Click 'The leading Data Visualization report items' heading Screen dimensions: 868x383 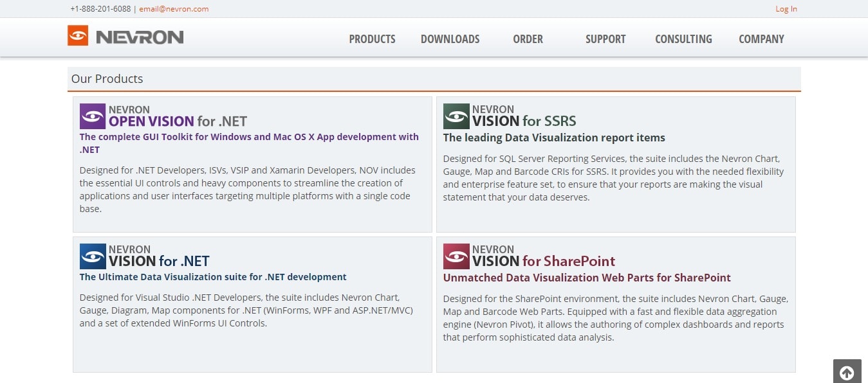pyautogui.click(x=554, y=138)
